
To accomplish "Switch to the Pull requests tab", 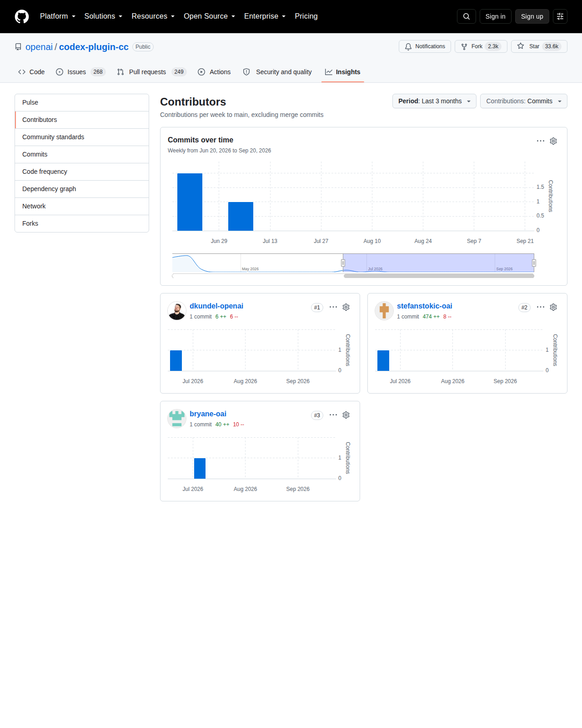I will tap(151, 72).
